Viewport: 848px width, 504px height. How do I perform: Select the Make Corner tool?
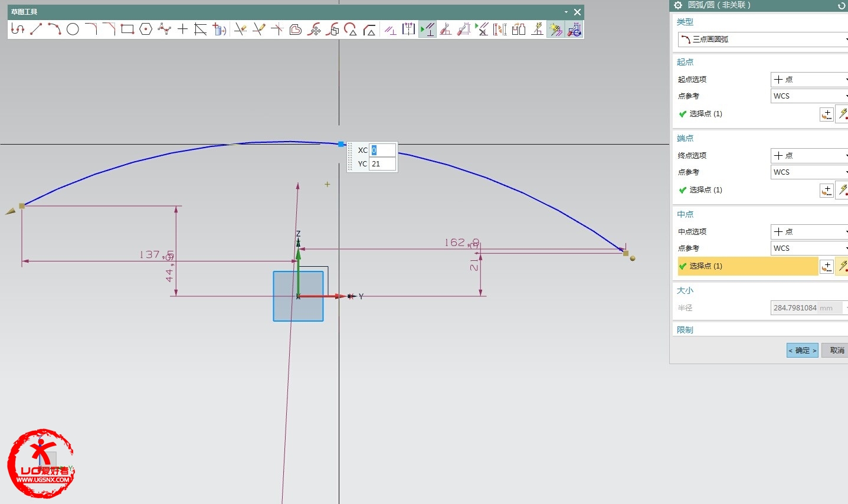(x=277, y=29)
